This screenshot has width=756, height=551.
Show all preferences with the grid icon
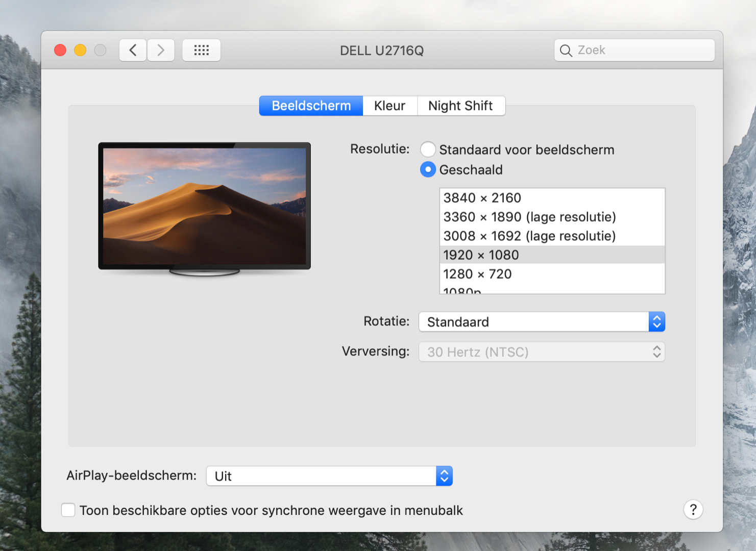coord(202,50)
